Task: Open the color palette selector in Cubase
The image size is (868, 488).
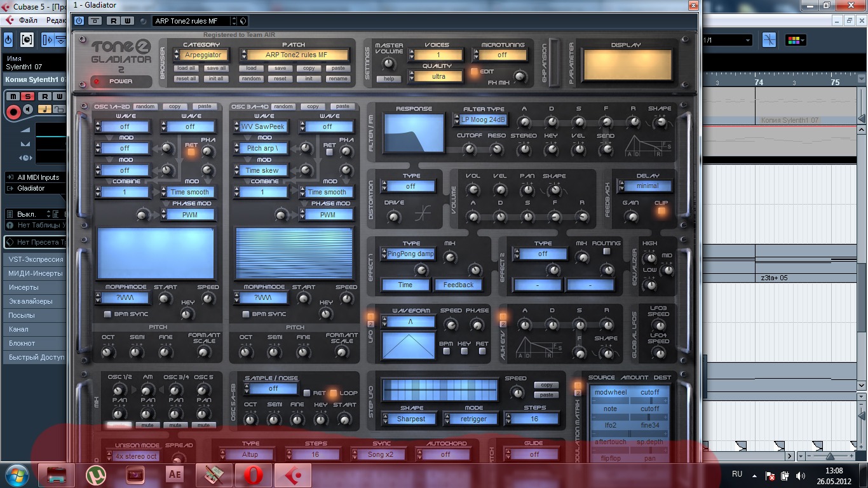Action: [x=794, y=40]
